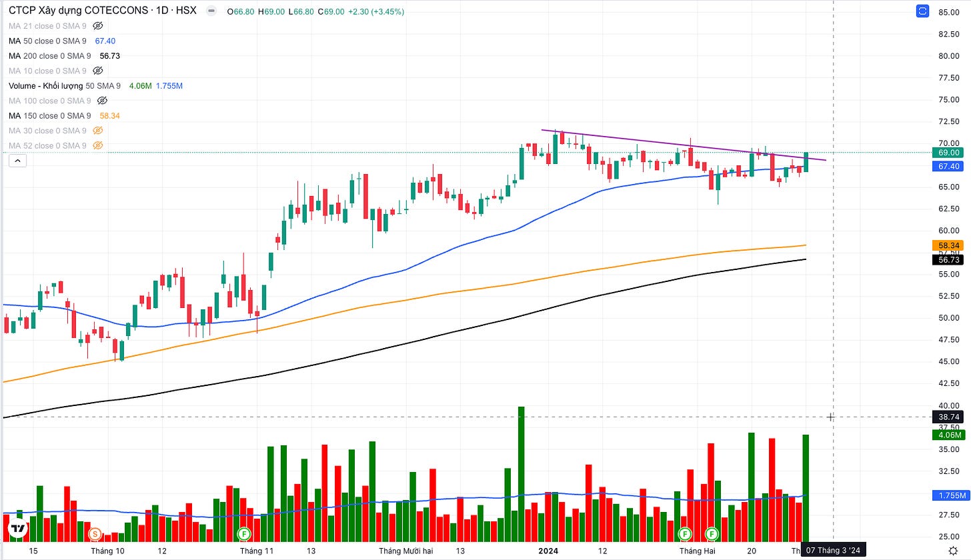
Task: Click the blue 67.40 value beside MA 50
Action: tap(107, 41)
